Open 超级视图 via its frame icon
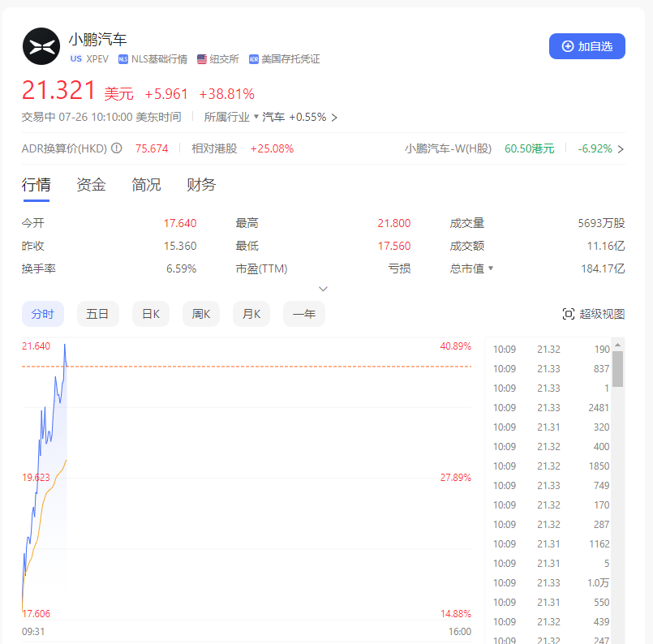Screen dimensions: 653x644 (x=568, y=311)
